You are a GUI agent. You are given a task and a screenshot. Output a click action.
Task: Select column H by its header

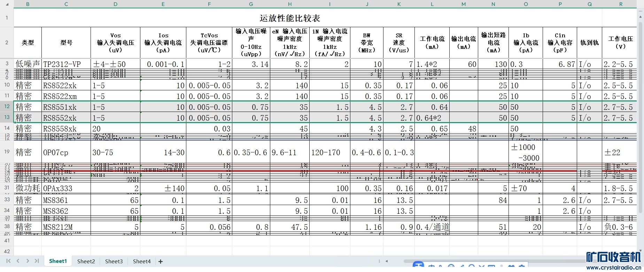click(290, 4)
